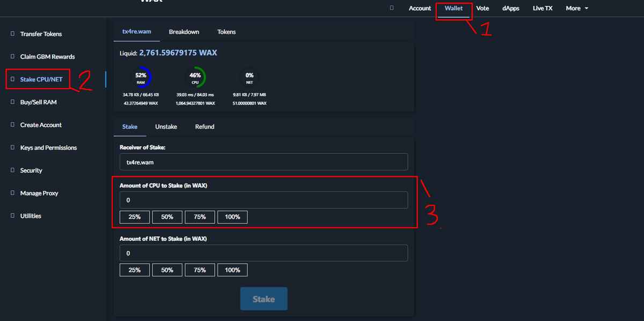Set CPU stake amount to 100%

tap(233, 217)
